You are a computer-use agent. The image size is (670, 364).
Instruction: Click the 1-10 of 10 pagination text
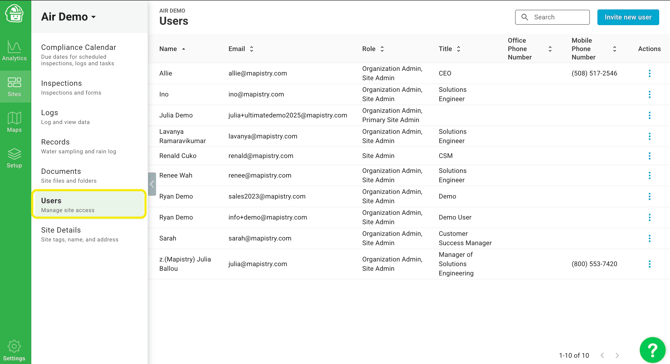coord(574,355)
